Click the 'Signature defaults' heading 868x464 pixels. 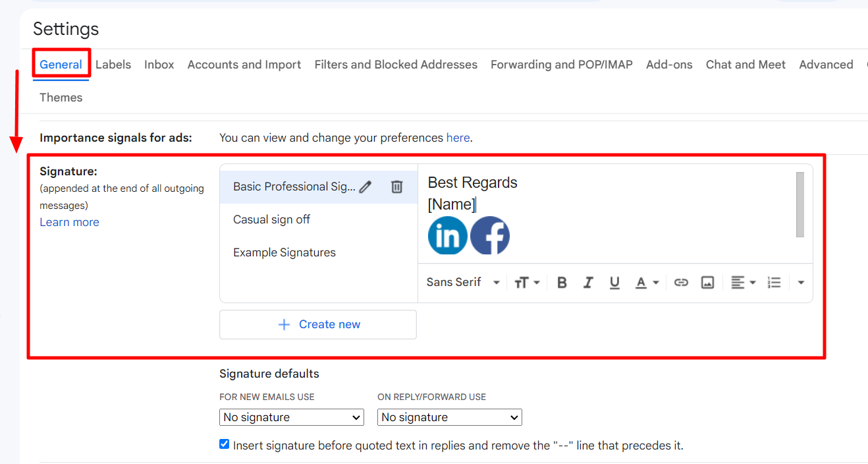click(x=269, y=374)
